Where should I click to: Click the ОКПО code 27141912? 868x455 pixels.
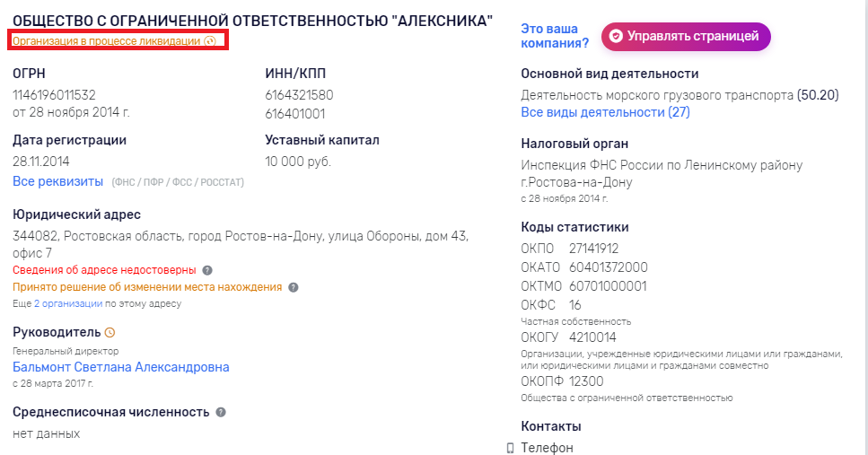point(593,249)
